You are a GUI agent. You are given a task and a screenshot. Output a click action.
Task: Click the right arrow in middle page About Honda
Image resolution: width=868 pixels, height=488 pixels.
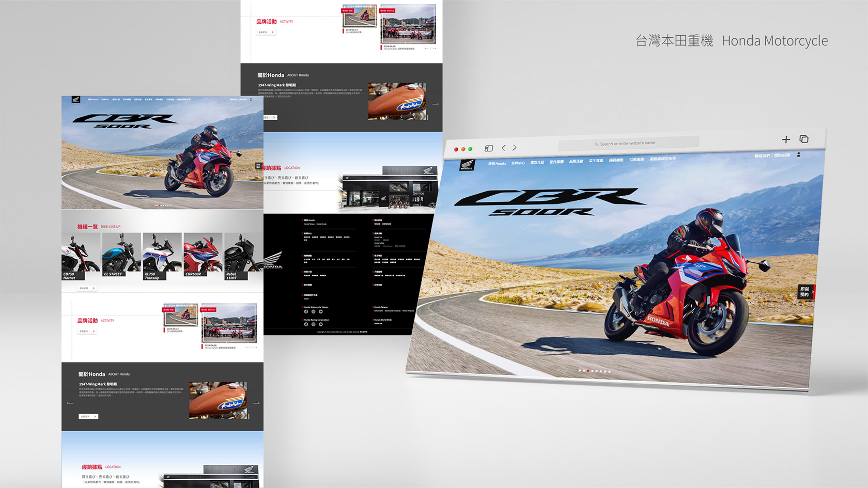pyautogui.click(x=436, y=104)
